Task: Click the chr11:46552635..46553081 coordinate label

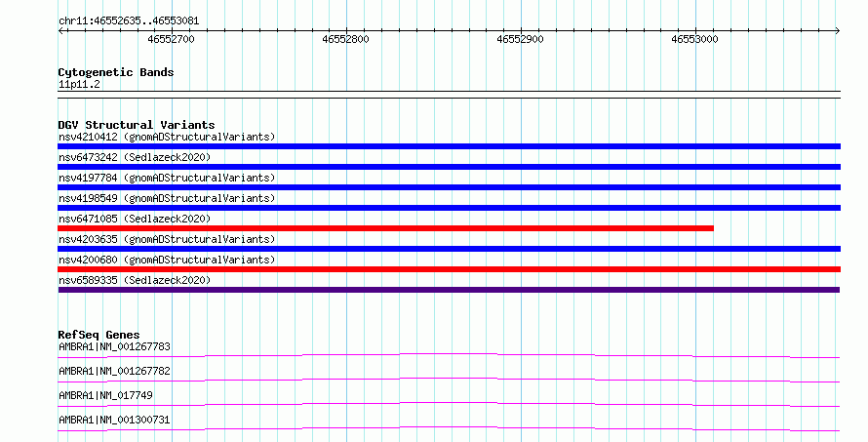Action: [x=129, y=21]
